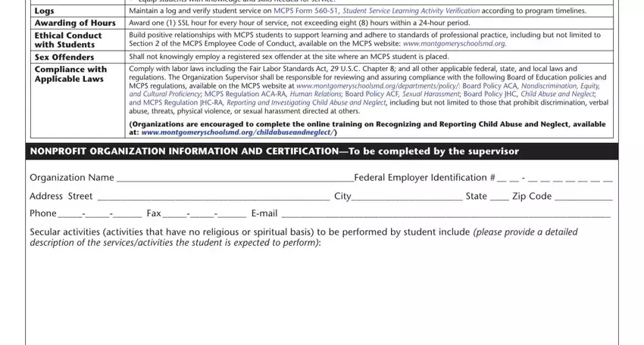Open the departments/policy website link

tap(377, 85)
